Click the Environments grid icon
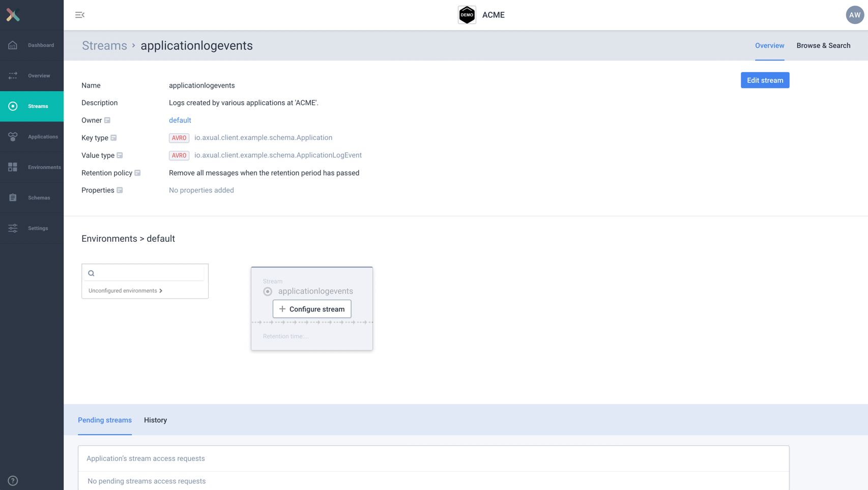Viewport: 868px width, 490px height. point(13,167)
